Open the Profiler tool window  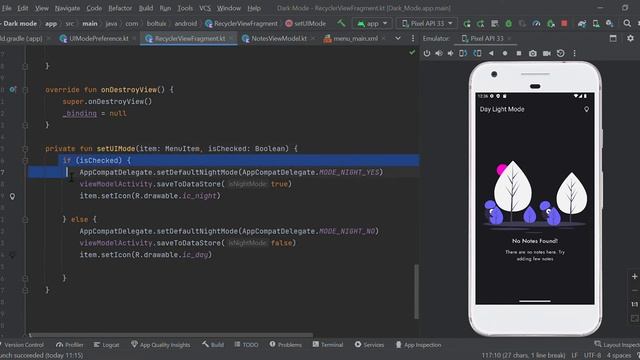coord(69,345)
